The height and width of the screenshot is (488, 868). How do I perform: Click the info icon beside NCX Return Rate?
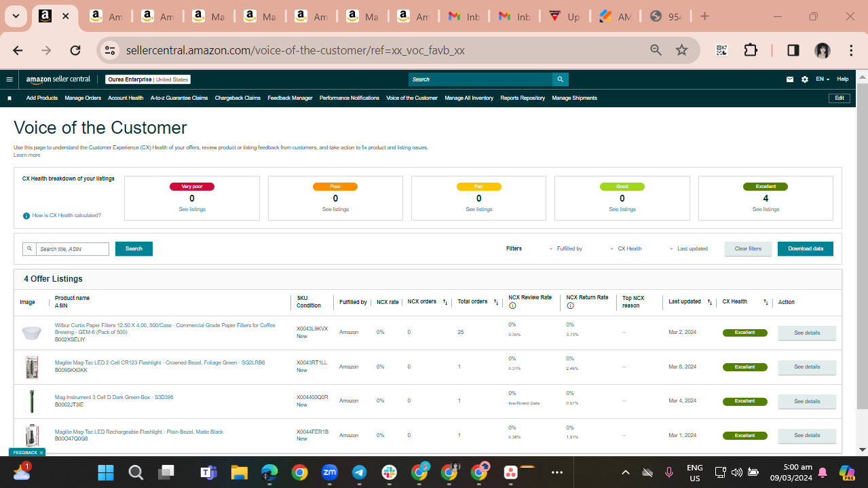(570, 305)
